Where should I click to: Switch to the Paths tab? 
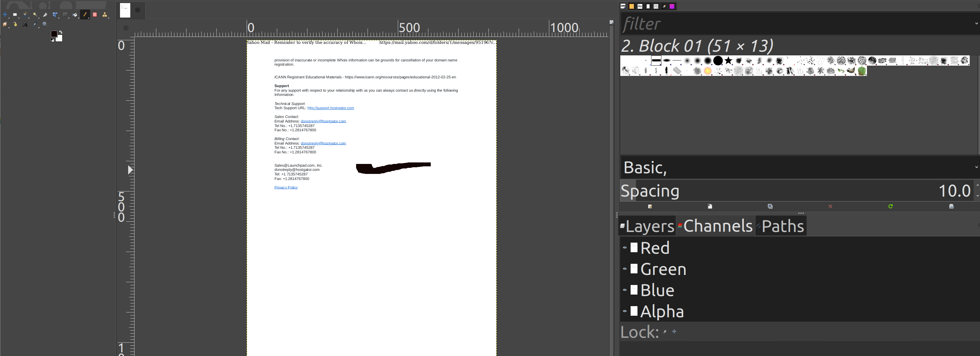point(781,226)
